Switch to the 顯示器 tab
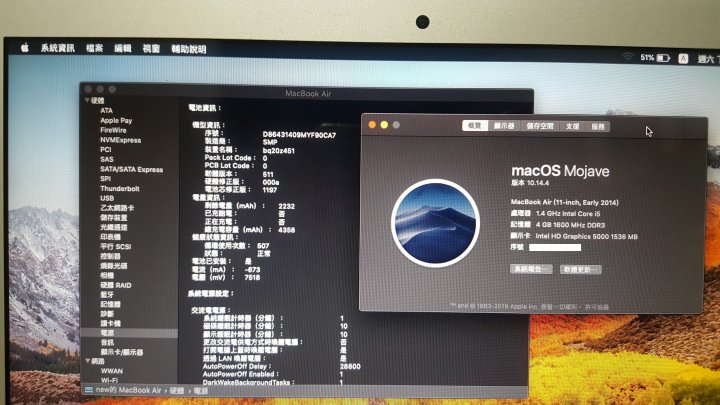 504,126
